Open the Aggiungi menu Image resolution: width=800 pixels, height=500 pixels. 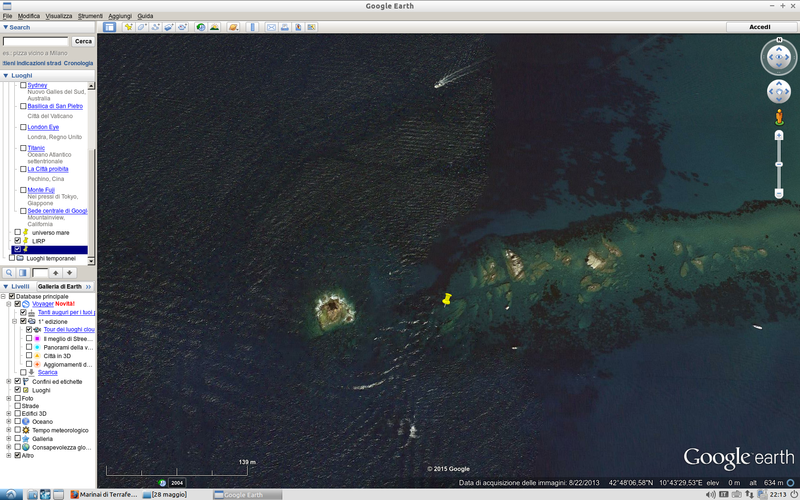tap(120, 16)
